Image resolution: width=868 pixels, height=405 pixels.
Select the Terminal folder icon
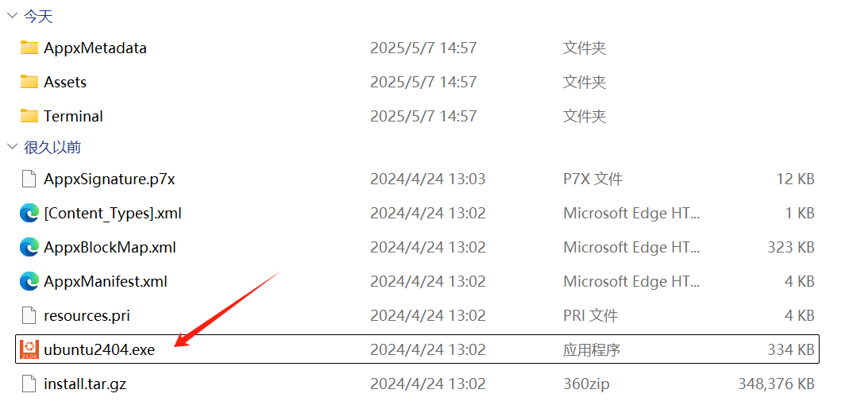[x=29, y=116]
